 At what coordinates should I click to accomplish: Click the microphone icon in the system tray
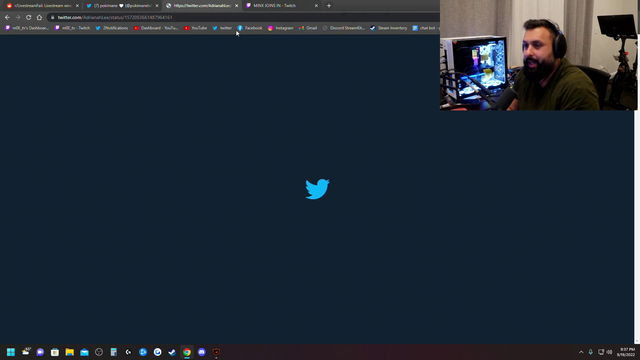[x=591, y=352]
